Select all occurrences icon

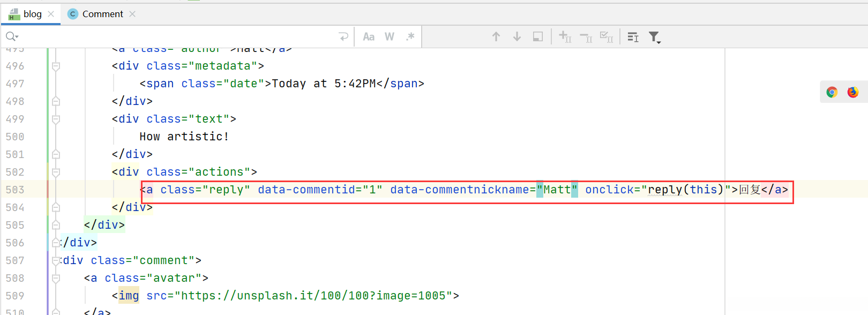click(607, 36)
